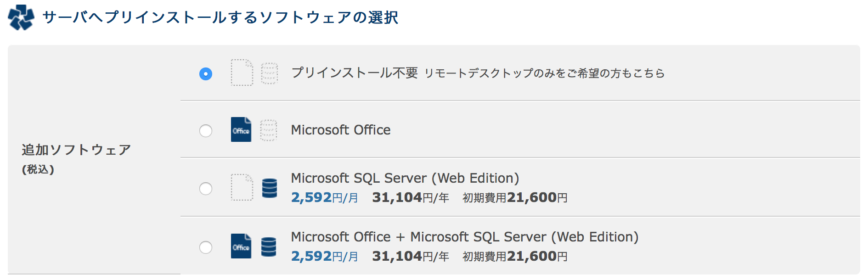Click the Office icon next to Microsoft Office option
This screenshot has height=280, width=868.
(x=241, y=130)
